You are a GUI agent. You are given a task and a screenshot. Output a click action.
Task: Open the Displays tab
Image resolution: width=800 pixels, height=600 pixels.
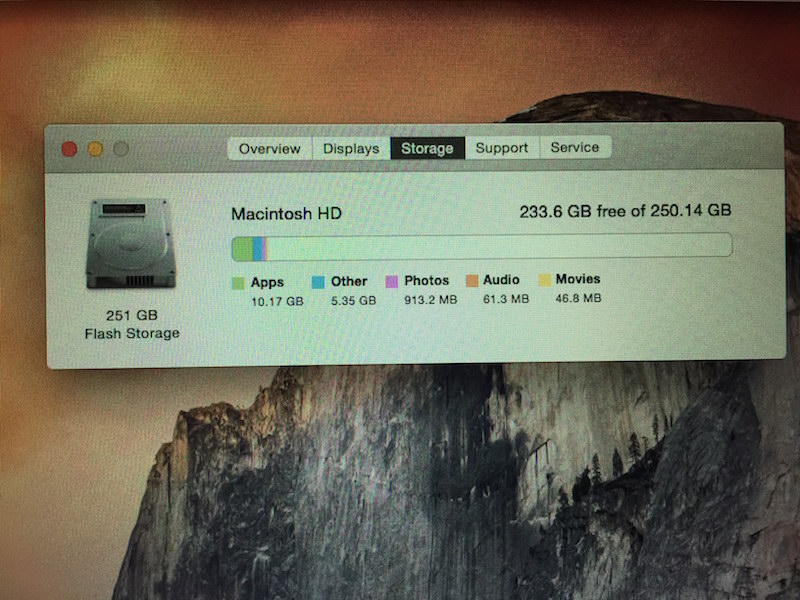(x=351, y=148)
